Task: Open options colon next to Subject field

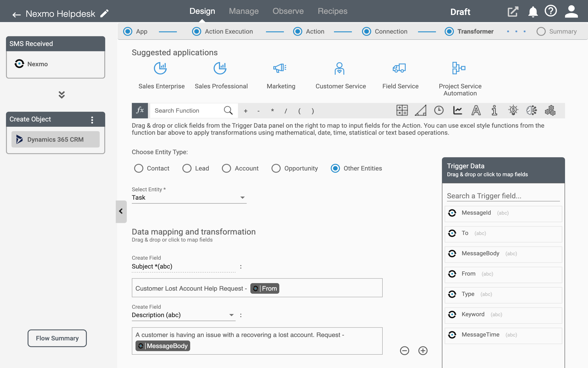Action: tap(241, 267)
